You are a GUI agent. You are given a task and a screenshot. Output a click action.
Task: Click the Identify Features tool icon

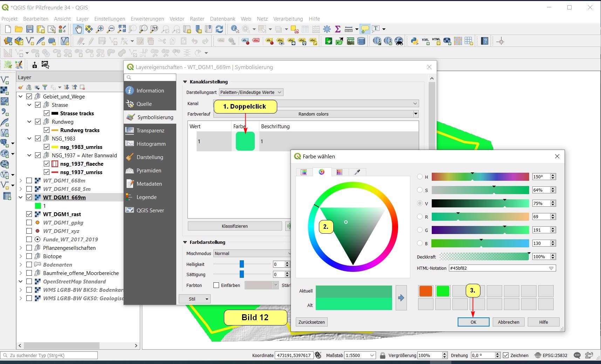click(x=235, y=29)
